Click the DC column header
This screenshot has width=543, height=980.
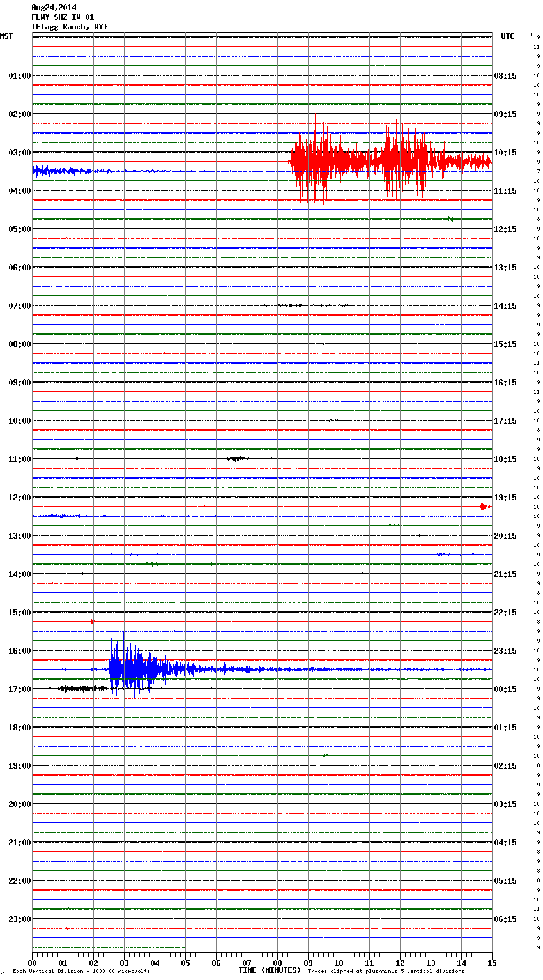530,34
